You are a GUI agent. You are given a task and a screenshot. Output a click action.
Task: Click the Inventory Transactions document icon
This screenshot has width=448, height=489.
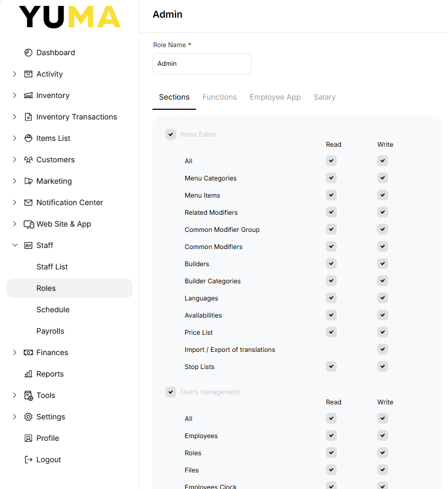pyautogui.click(x=28, y=117)
